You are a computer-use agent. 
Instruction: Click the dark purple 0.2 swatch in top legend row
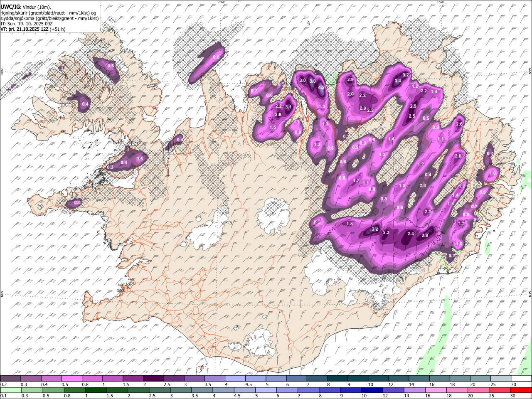click(11, 379)
